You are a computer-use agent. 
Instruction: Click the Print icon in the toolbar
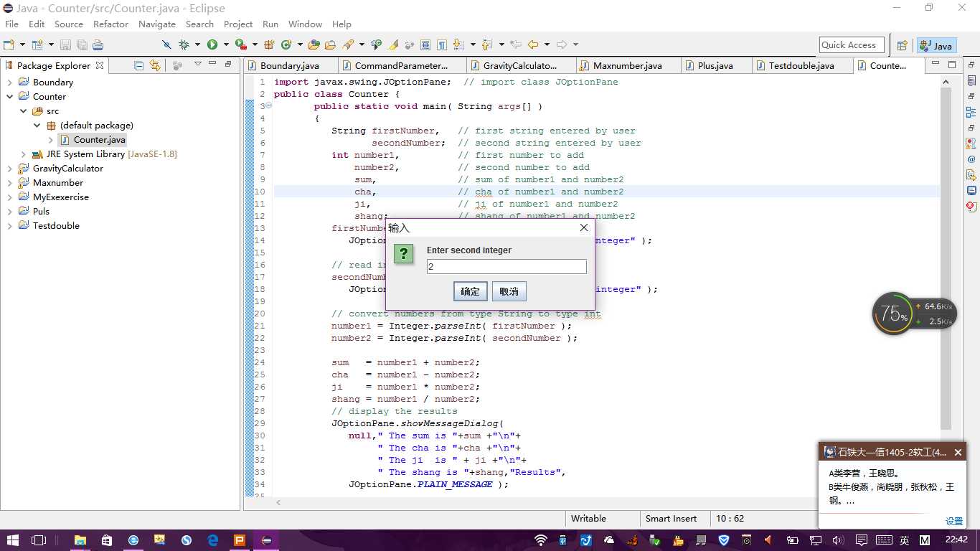tap(98, 44)
